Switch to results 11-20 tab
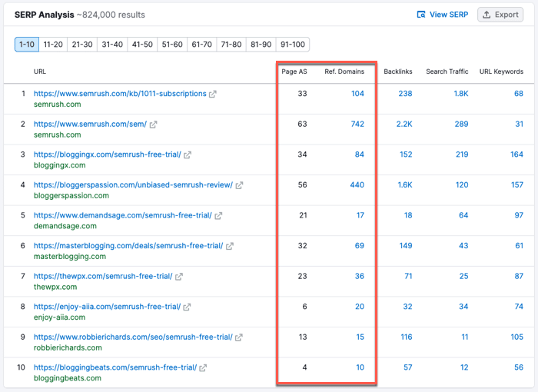Screen dimensions: 538x392 coord(53,45)
